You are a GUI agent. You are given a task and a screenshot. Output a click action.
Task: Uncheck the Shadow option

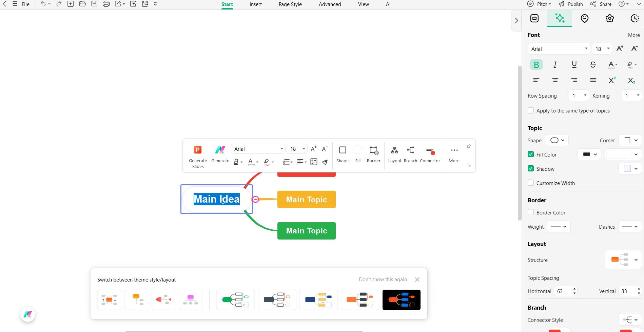[x=531, y=168]
